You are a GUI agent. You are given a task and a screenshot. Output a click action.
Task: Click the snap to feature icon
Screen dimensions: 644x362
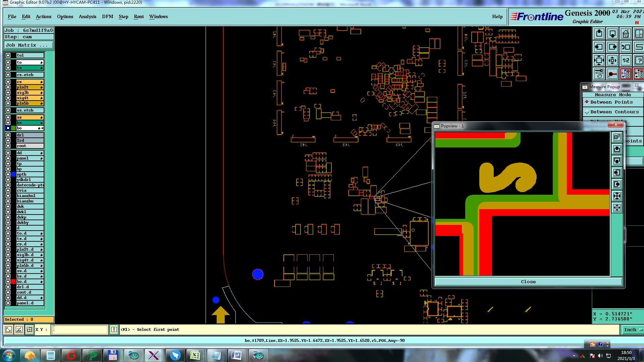612,74
